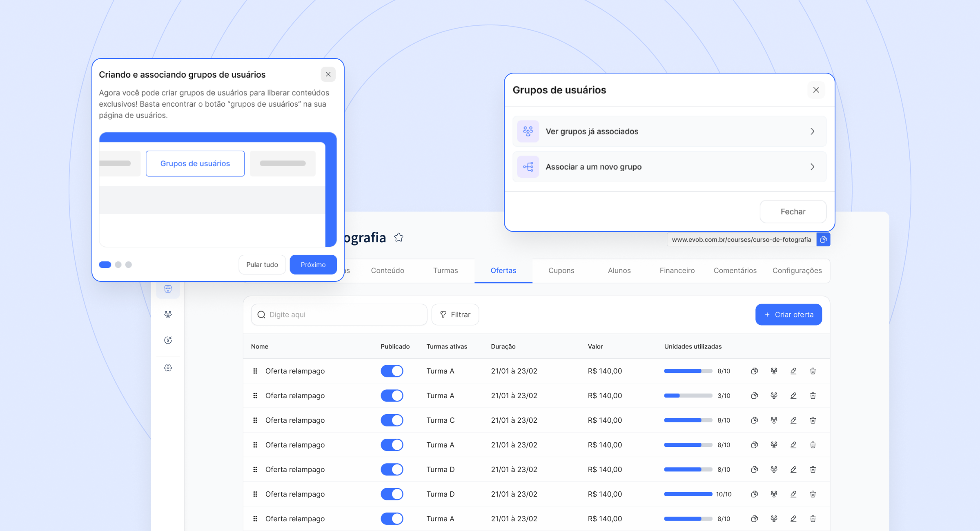Copy link of the Turma C offer
This screenshot has width=980, height=531.
(754, 420)
